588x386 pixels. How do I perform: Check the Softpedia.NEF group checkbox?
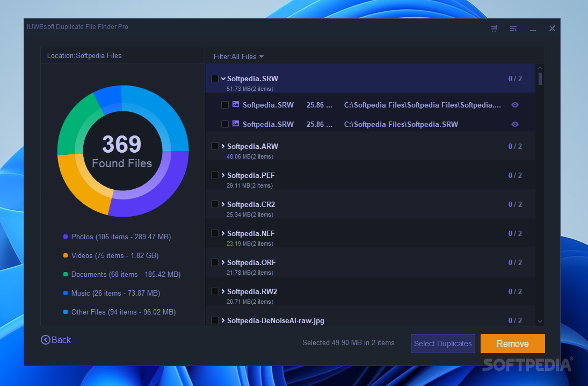click(215, 233)
